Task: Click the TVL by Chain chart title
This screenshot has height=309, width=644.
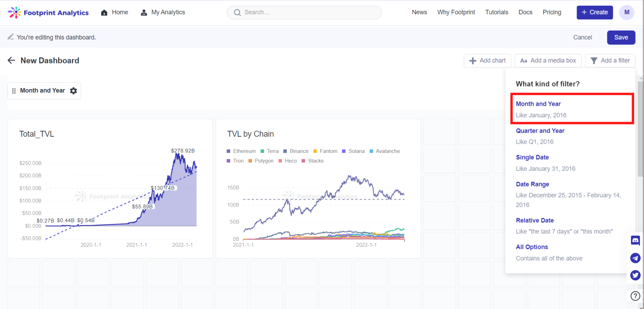Action: pyautogui.click(x=250, y=134)
